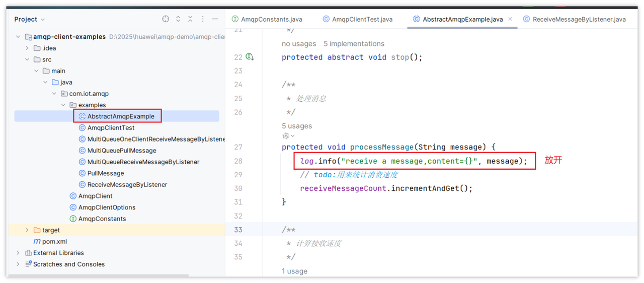Select ReceiveMessageByListener class in tree
This screenshot has height=283, width=644.
pos(127,185)
